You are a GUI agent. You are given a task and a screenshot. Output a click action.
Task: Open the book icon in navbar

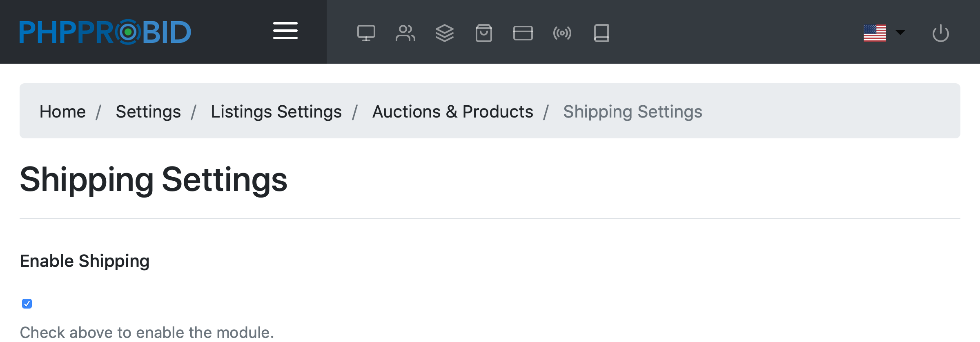point(601,33)
